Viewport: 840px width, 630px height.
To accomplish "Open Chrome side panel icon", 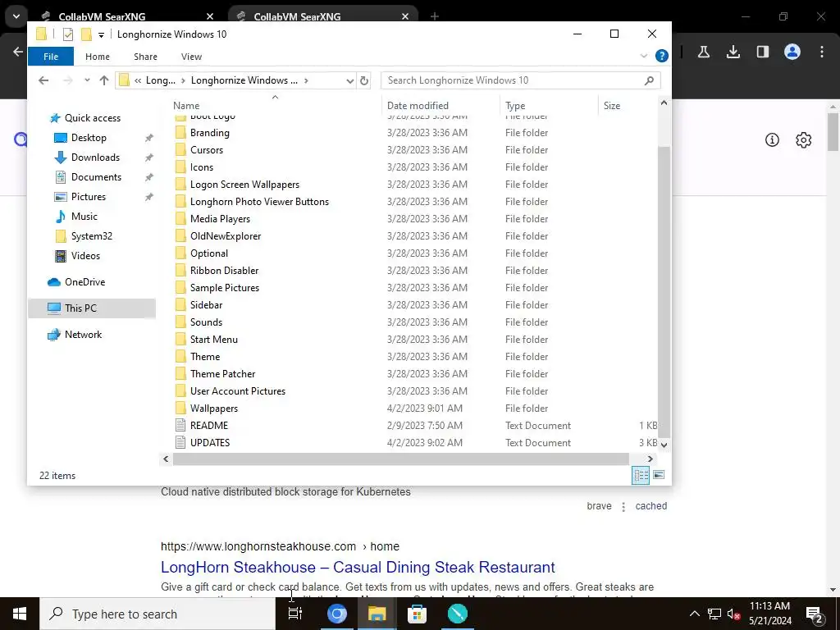I will (x=762, y=52).
